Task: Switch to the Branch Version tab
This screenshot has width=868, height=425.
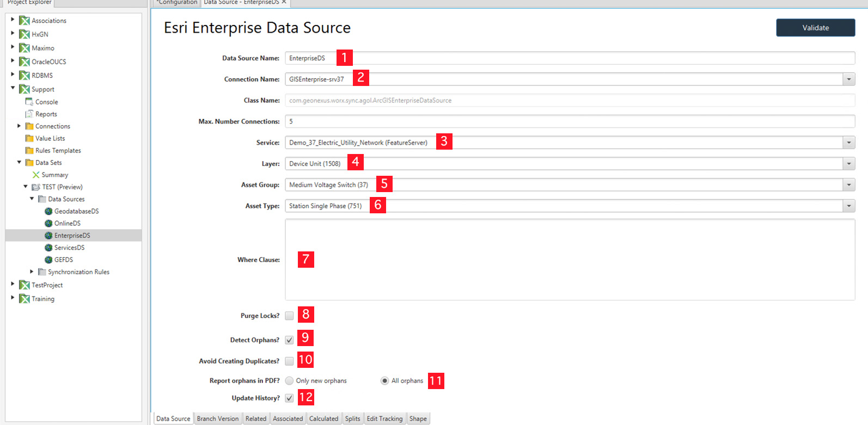Action: coord(218,418)
